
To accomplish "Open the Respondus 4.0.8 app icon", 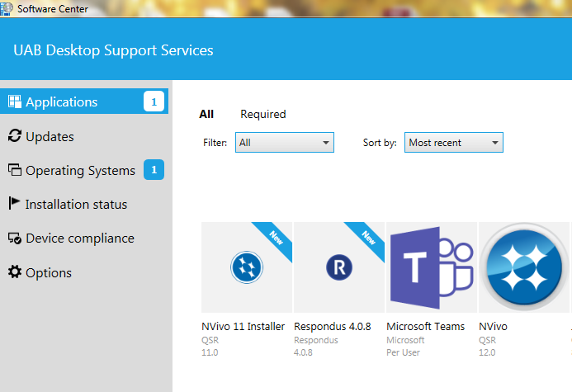I will (x=339, y=267).
